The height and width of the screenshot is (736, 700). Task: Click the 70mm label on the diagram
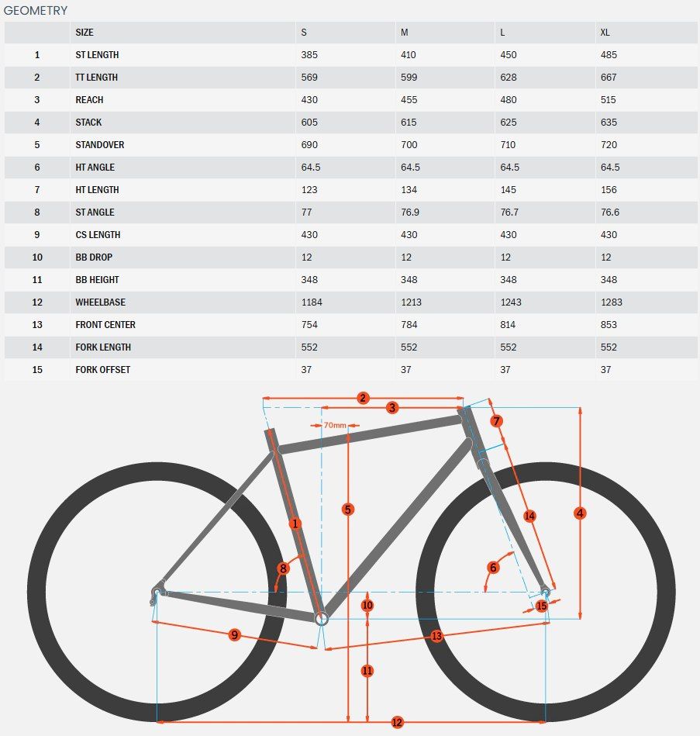point(335,425)
